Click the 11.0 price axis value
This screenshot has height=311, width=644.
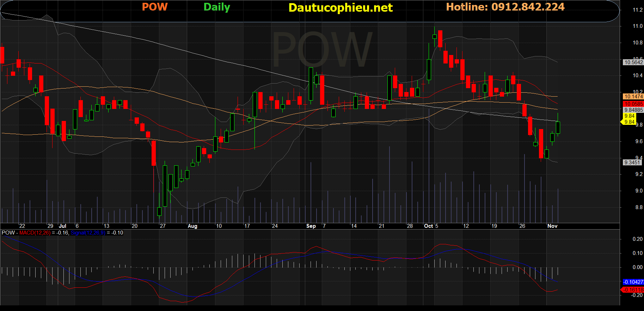638,26
